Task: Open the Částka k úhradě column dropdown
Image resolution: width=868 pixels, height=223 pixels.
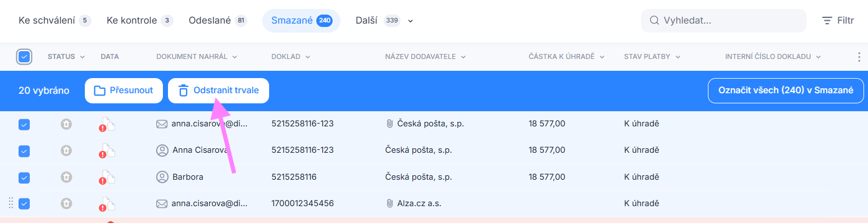Action: click(x=602, y=57)
